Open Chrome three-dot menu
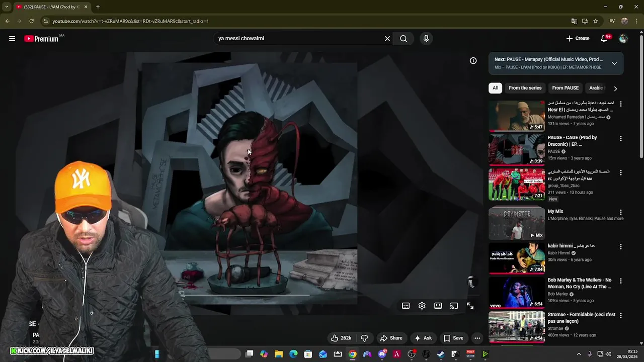The width and height of the screenshot is (644, 362). [x=636, y=21]
